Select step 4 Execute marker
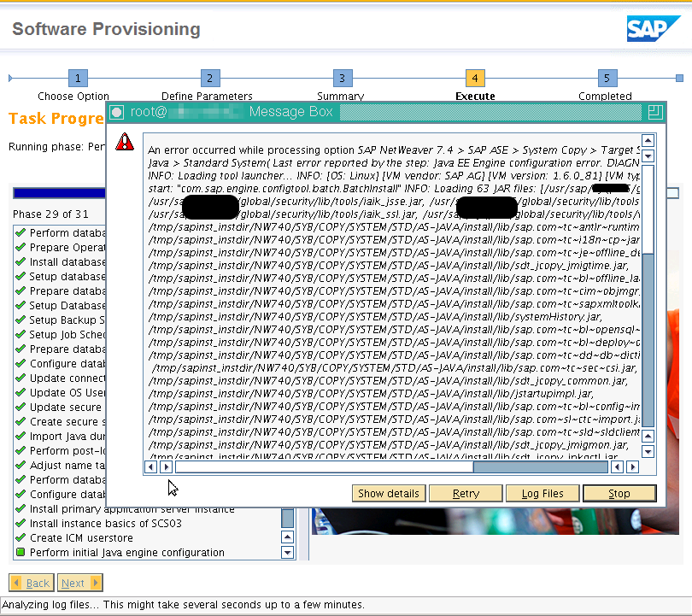Screen dimensions: 692x616 click(475, 79)
